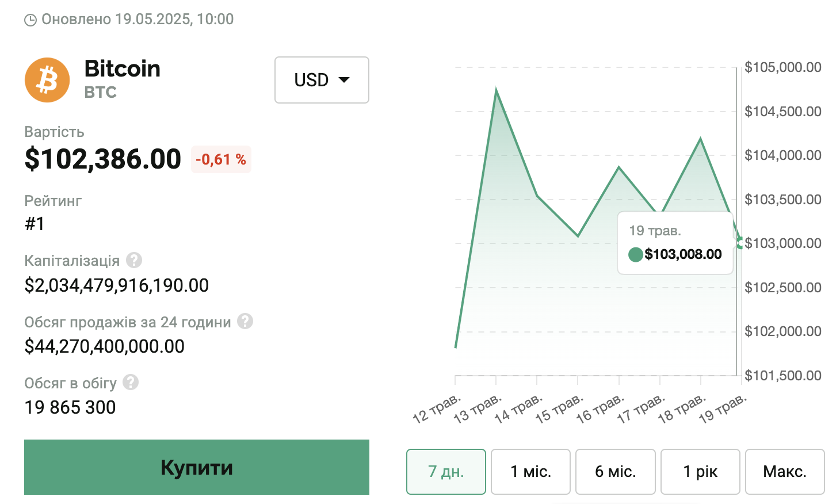This screenshot has height=504, width=840.
Task: Click the 15 трав. low point on chart
Action: pyautogui.click(x=578, y=236)
